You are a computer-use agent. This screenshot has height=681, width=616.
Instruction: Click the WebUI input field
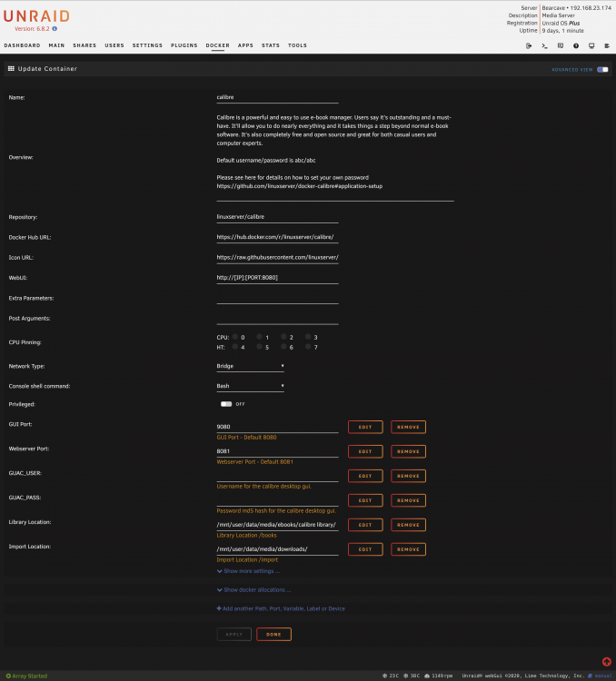pyautogui.click(x=277, y=278)
